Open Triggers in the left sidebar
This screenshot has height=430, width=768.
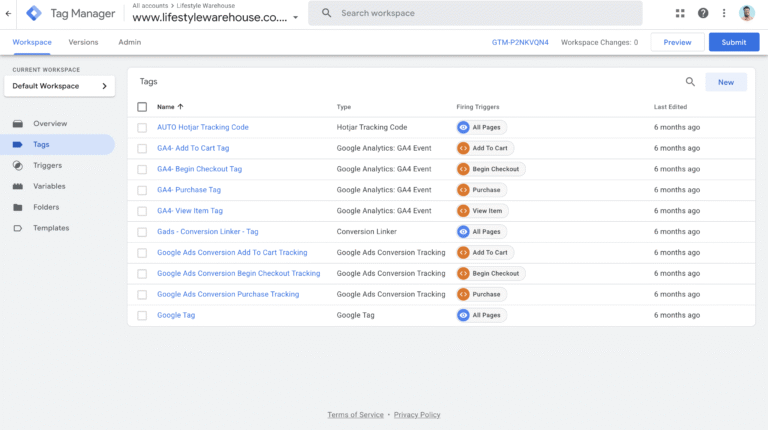pos(47,165)
